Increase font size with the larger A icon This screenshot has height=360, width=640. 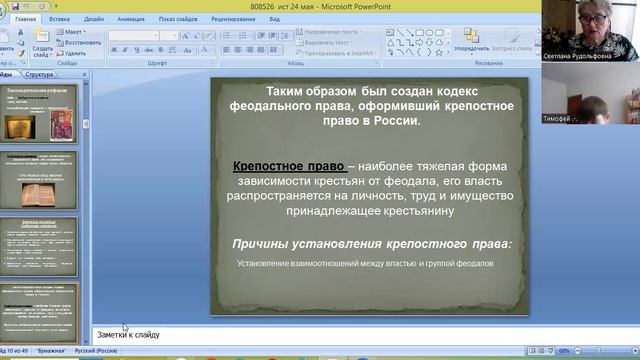click(185, 36)
